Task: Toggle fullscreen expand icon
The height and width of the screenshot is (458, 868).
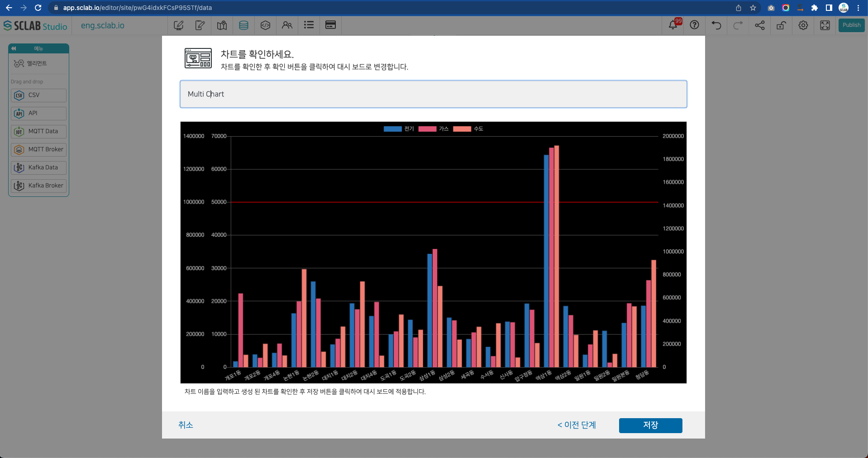Action: (x=825, y=25)
